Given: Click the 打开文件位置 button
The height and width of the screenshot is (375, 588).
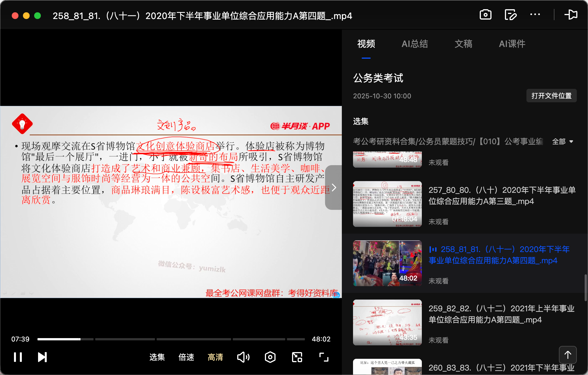Looking at the screenshot, I should pyautogui.click(x=551, y=96).
